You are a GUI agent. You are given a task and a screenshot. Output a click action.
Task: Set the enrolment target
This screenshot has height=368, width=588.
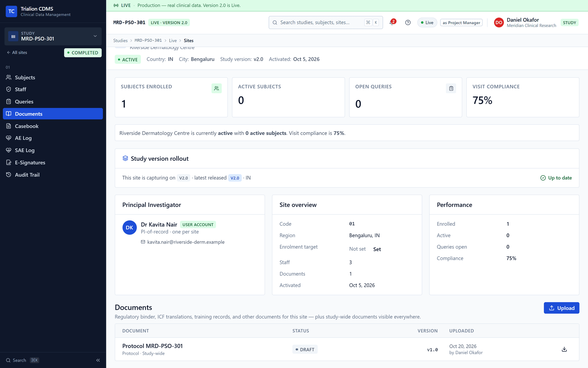pyautogui.click(x=377, y=249)
